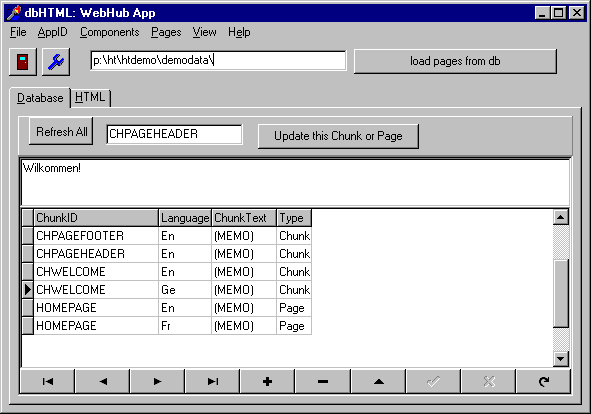591x414 pixels.
Task: Select HOMEPAGE cell in the En row
Action: pos(96,308)
